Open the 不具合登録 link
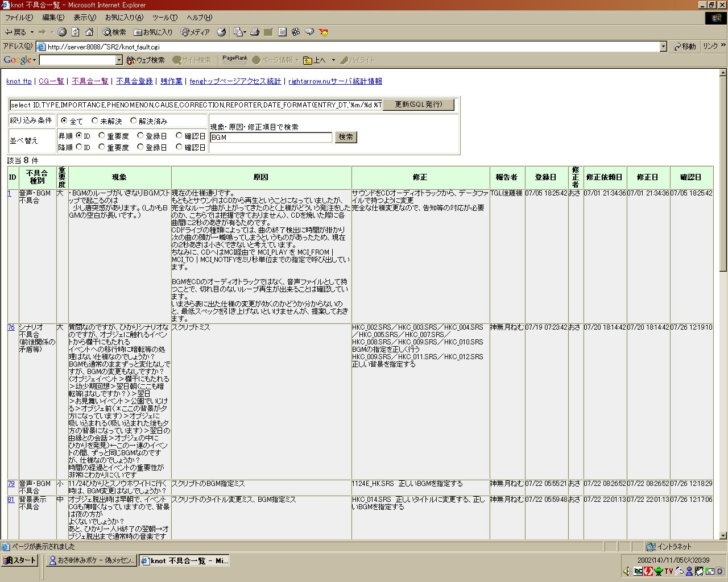The height and width of the screenshot is (582, 728). point(134,81)
